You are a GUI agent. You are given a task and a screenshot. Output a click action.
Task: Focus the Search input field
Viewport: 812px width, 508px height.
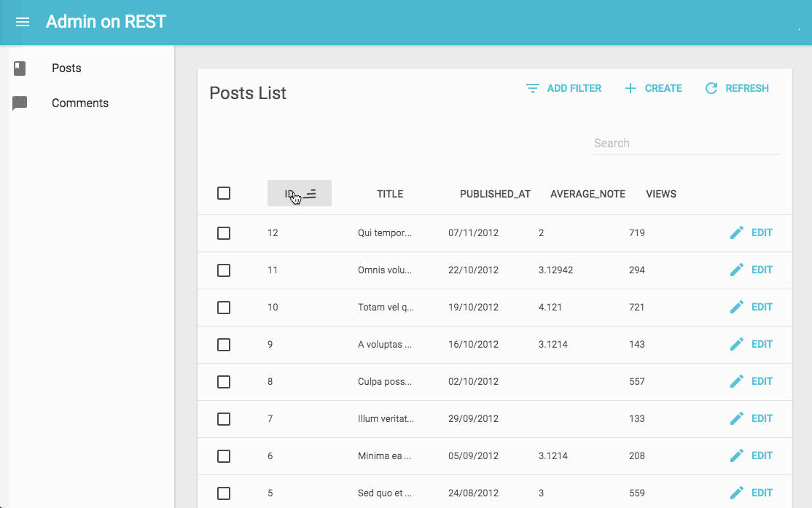point(687,144)
